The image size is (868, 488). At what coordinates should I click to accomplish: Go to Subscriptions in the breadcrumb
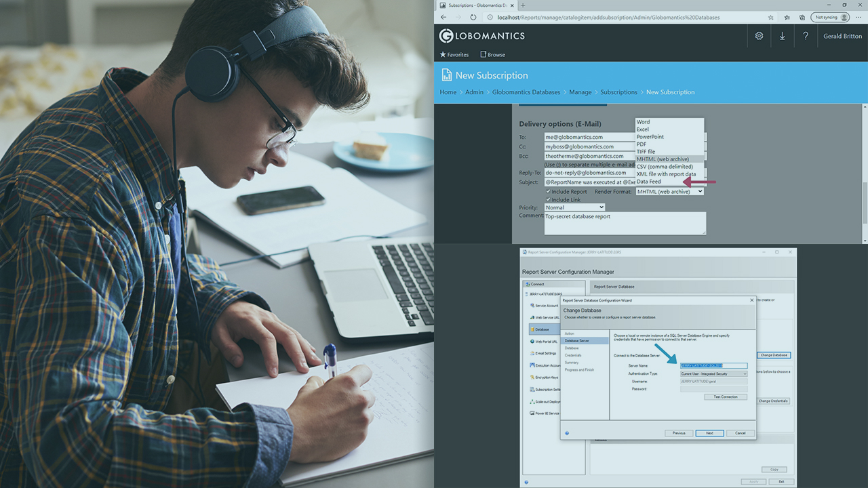[x=618, y=92]
